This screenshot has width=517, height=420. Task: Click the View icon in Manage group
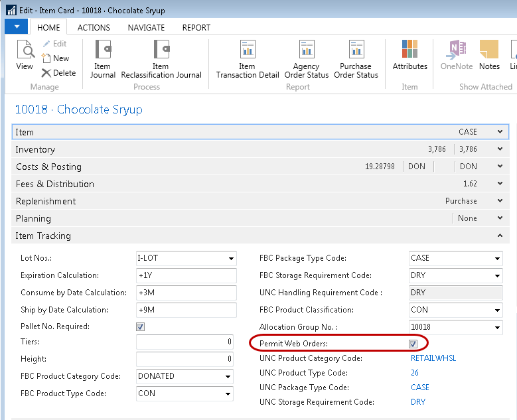[x=25, y=56]
